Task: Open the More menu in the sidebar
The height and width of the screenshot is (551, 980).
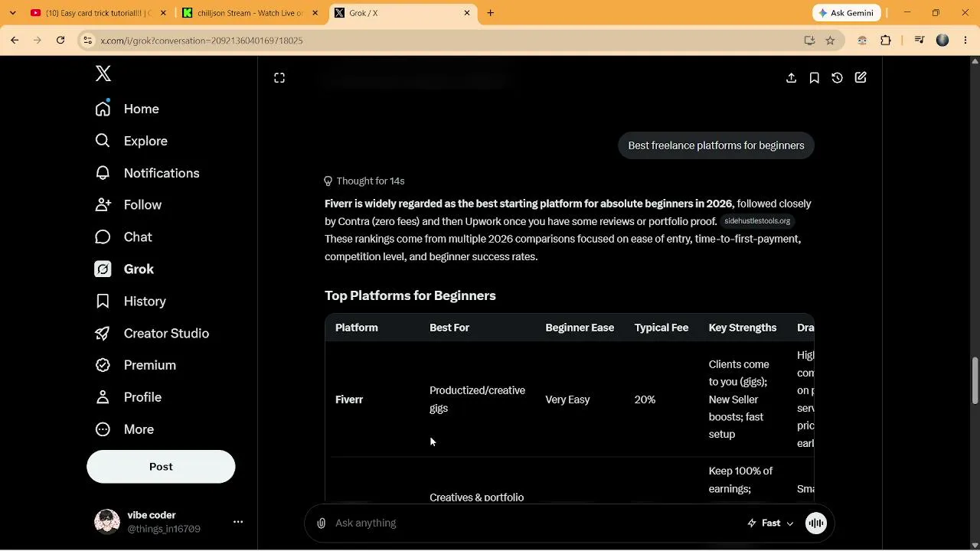Action: pyautogui.click(x=124, y=429)
